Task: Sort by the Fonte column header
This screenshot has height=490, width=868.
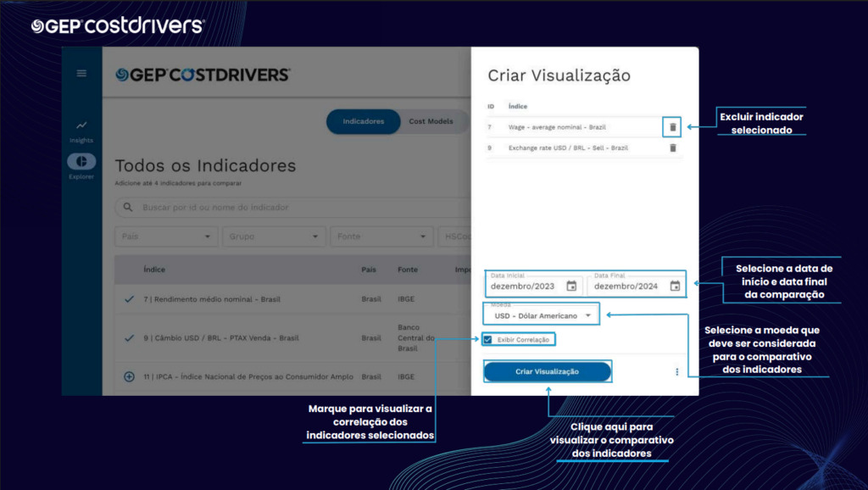Action: (408, 270)
